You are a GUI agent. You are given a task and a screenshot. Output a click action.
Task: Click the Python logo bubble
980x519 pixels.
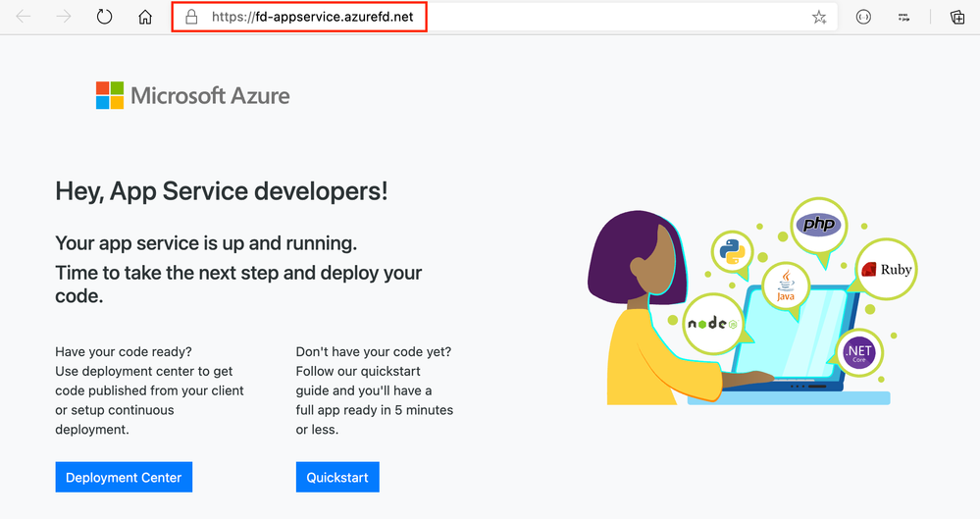click(732, 252)
